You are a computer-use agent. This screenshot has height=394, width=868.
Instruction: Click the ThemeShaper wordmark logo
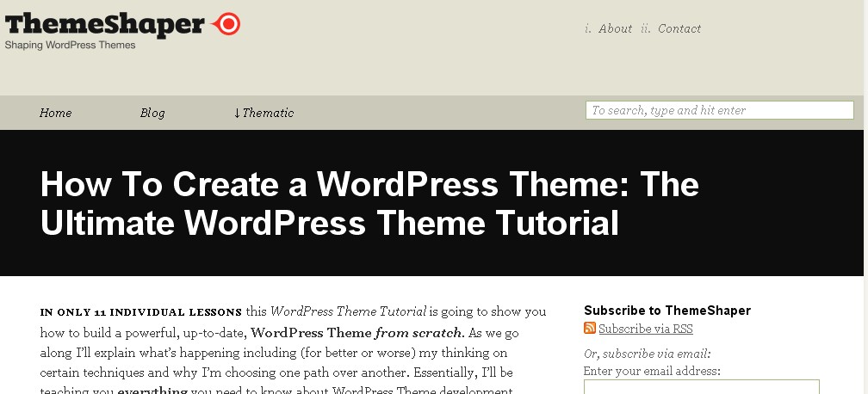click(105, 24)
